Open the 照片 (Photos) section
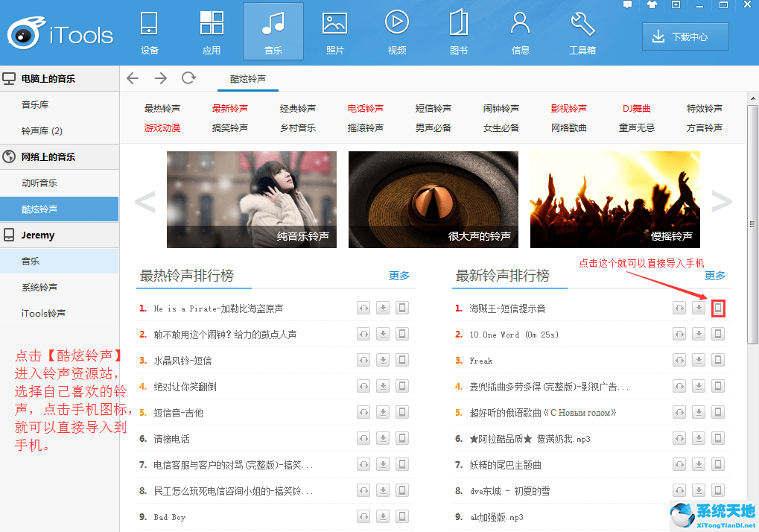Image resolution: width=759 pixels, height=532 pixels. (334, 31)
